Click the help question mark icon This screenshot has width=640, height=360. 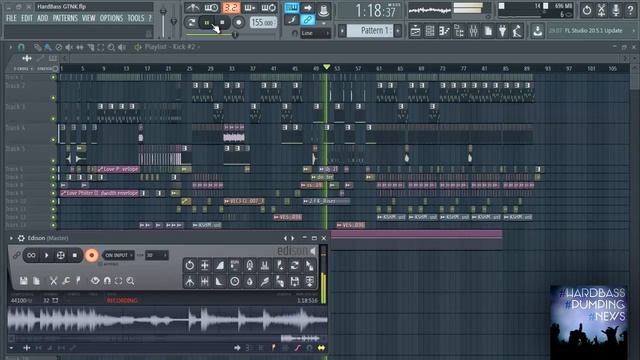coord(630,10)
